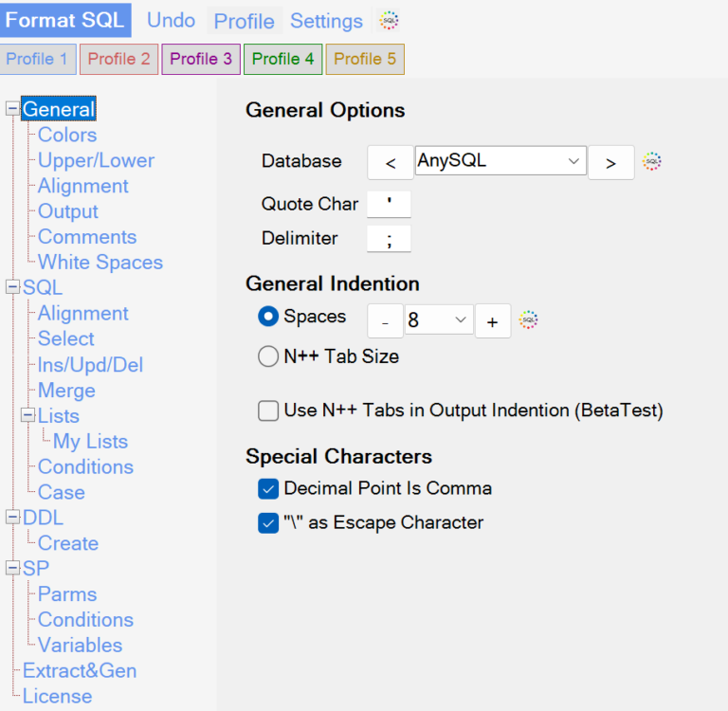Open the Settings menu
Screen dimensions: 728x711
[326, 21]
